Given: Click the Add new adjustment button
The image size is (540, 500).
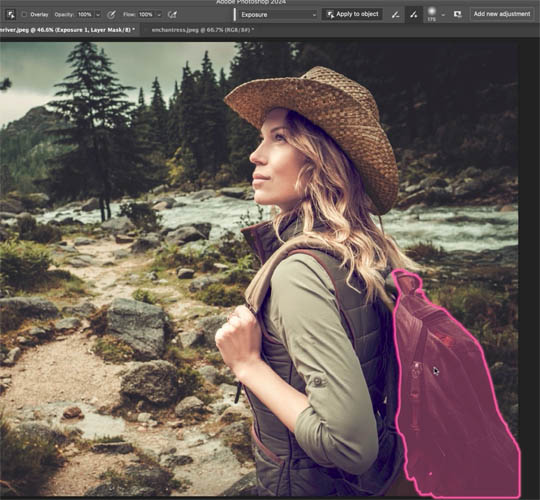Looking at the screenshot, I should pyautogui.click(x=502, y=14).
